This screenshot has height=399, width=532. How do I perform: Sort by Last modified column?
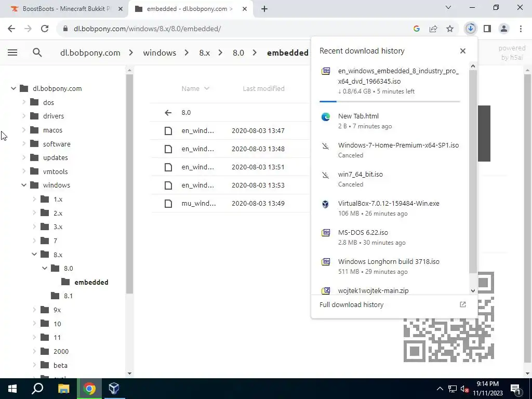[263, 88]
